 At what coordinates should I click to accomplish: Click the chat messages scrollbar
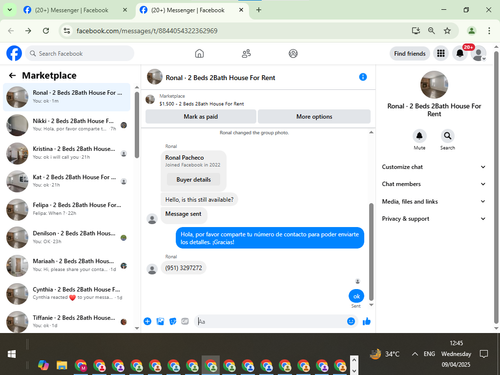point(371,252)
